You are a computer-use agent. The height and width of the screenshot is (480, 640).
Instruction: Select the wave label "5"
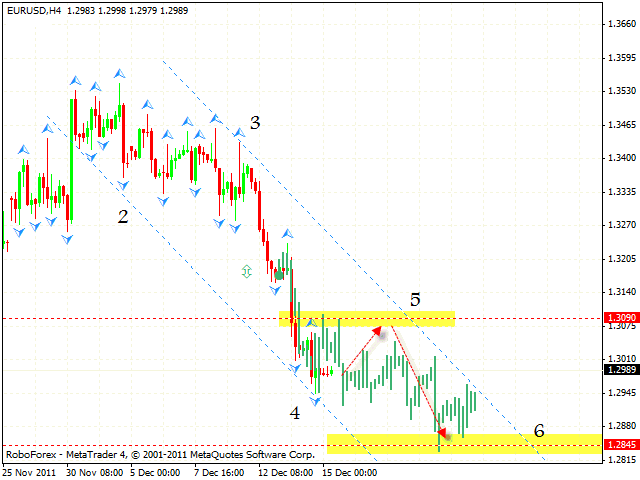pyautogui.click(x=415, y=299)
